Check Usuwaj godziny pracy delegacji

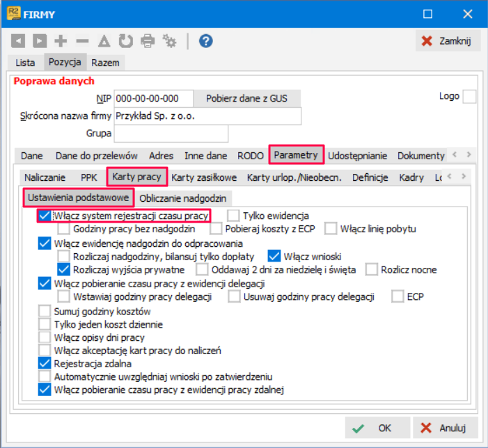tap(234, 296)
